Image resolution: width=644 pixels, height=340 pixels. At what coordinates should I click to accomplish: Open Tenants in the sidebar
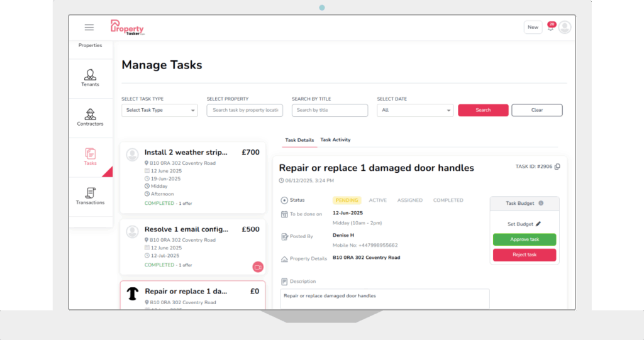point(90,78)
